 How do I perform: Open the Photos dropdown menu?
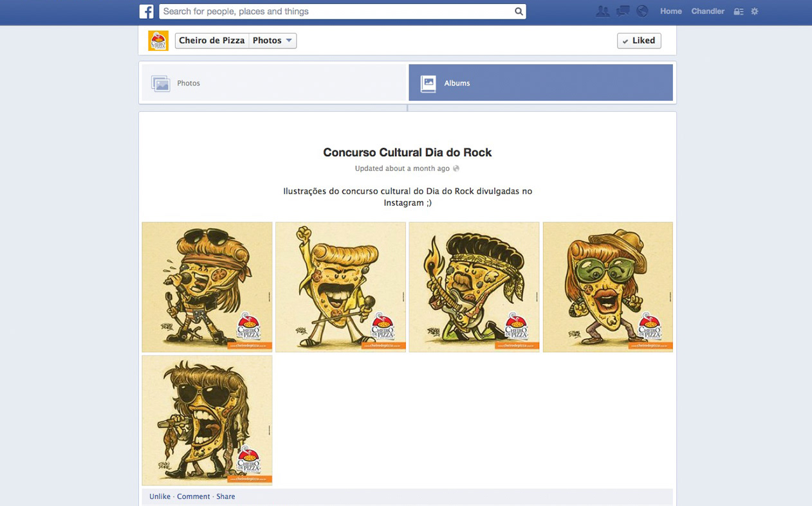click(x=273, y=41)
